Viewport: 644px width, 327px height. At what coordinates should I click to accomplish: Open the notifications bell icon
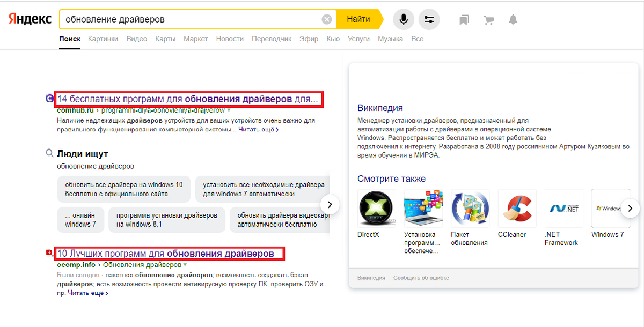(513, 20)
